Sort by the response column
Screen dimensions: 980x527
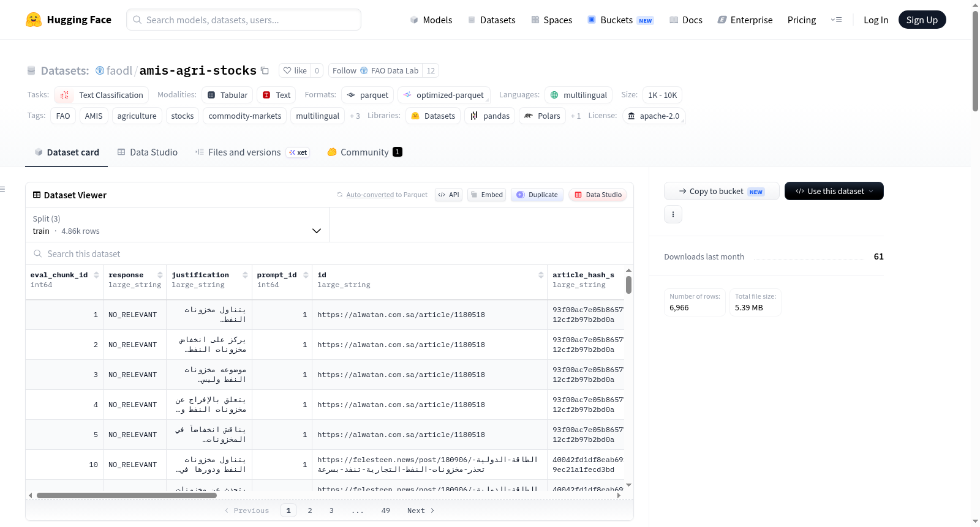[160, 275]
